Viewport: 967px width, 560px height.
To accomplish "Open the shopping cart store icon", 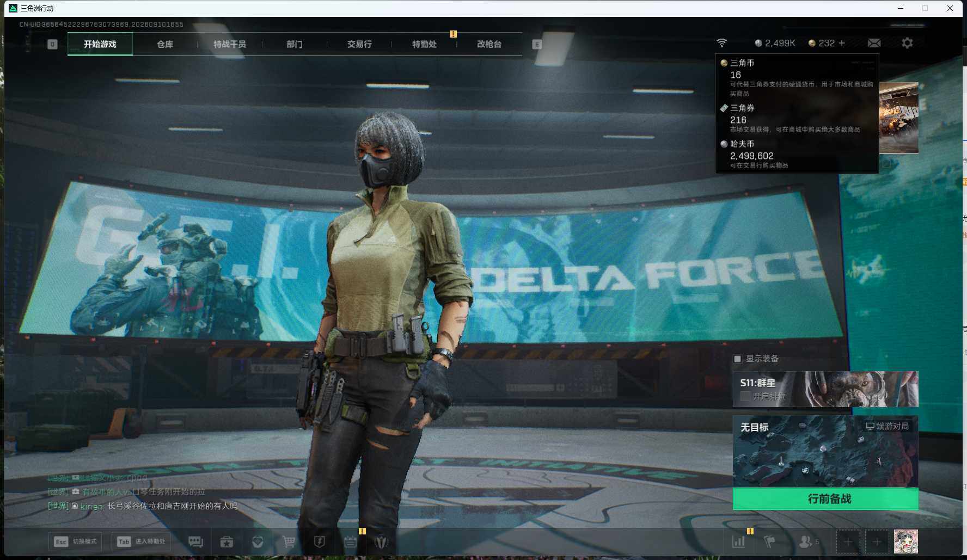I will click(x=289, y=541).
